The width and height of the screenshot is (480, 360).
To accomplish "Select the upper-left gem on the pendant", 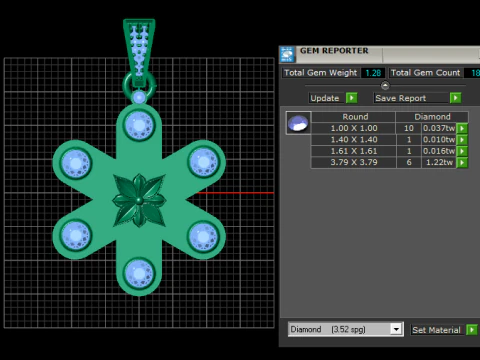I will point(76,163).
